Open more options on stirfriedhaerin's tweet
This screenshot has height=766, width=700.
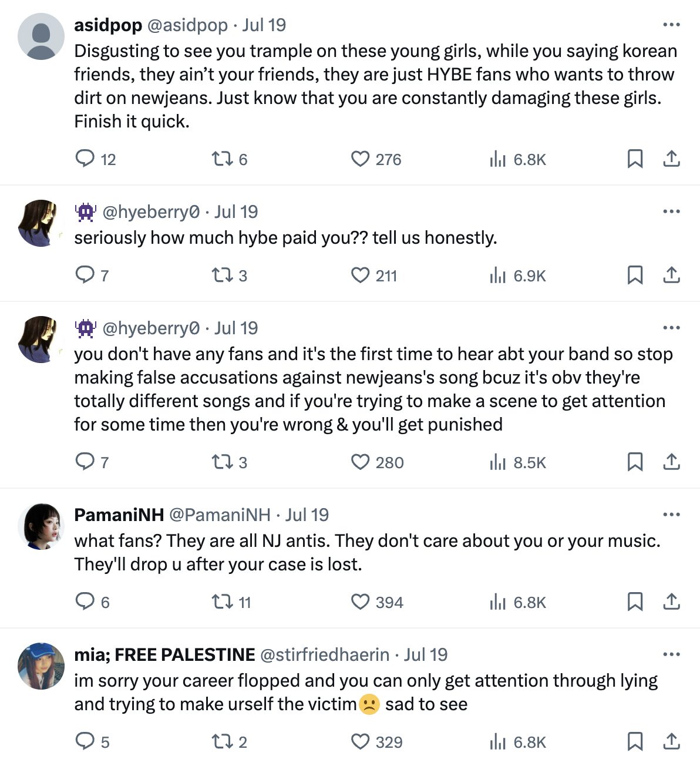(671, 654)
